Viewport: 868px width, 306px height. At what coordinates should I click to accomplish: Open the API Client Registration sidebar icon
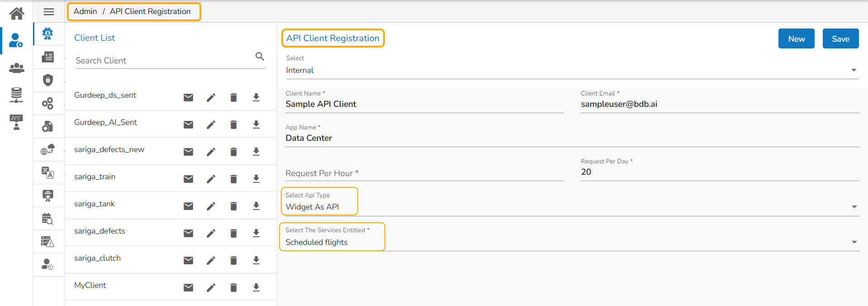47,34
